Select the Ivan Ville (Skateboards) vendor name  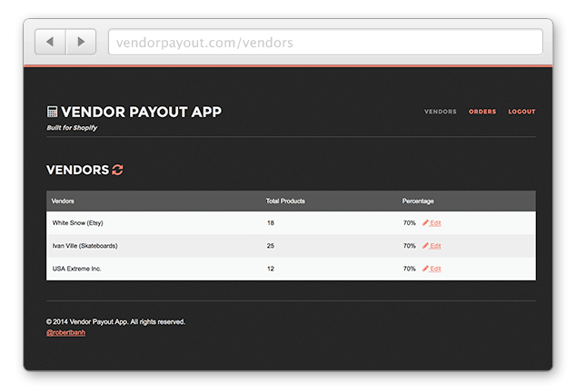point(84,246)
